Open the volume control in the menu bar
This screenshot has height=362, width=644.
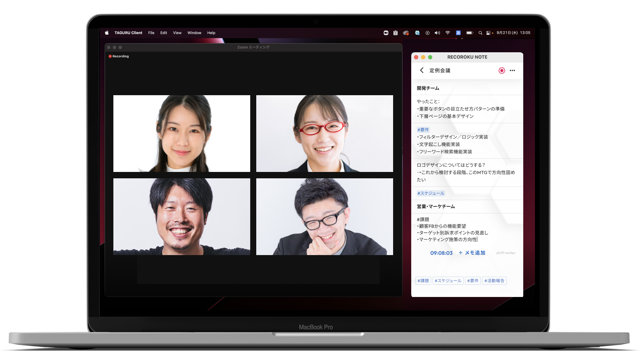pos(437,33)
